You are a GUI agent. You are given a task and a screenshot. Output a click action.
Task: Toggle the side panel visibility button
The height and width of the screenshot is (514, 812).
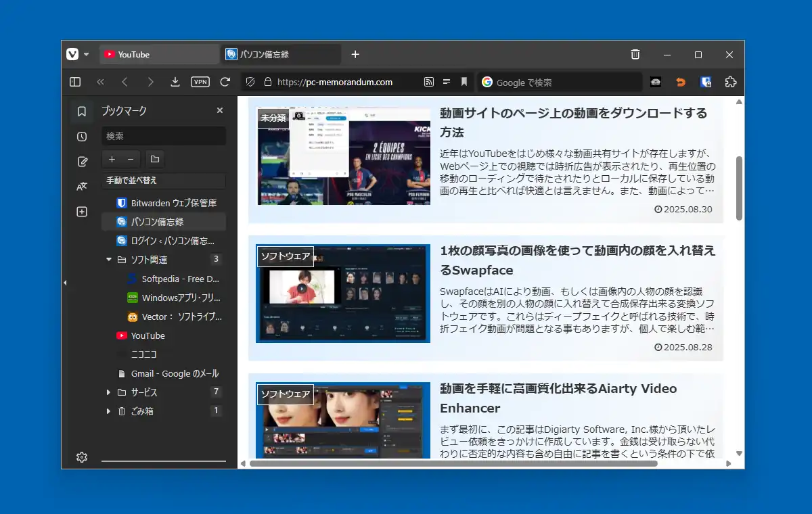[x=75, y=82]
